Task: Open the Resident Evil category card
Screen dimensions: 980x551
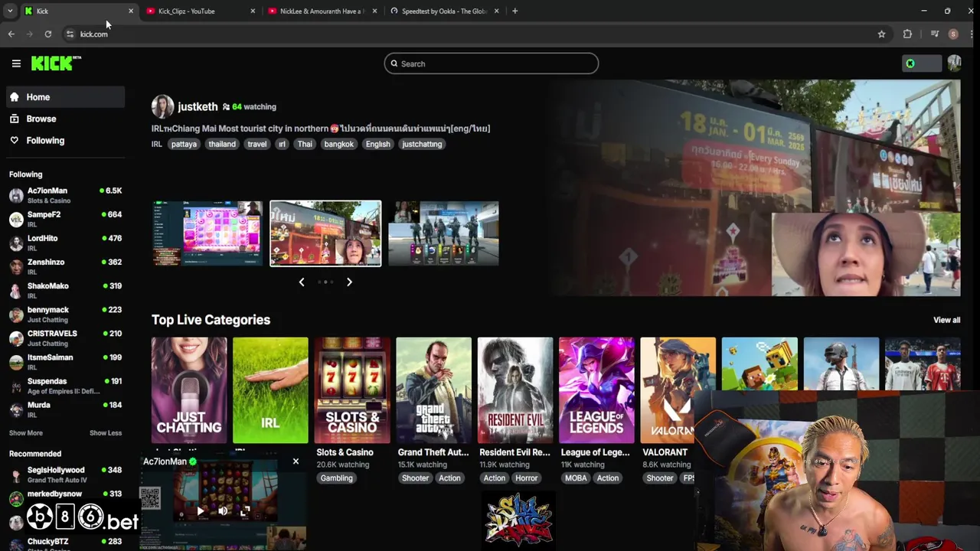Action: 515,390
